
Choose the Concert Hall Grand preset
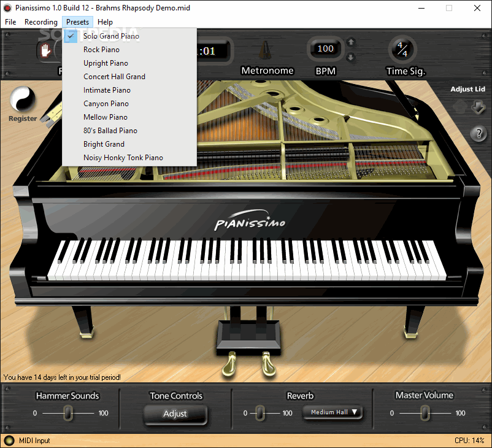129,77
